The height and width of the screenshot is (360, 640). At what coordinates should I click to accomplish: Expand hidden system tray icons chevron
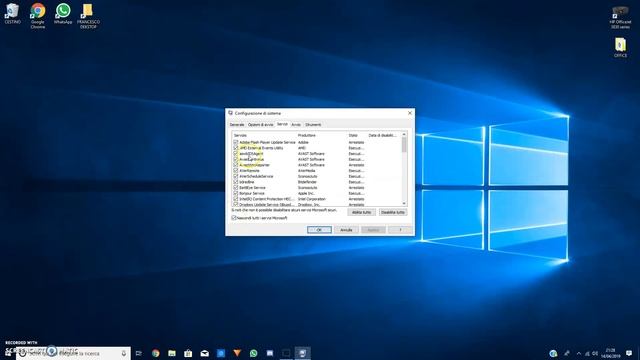579,353
